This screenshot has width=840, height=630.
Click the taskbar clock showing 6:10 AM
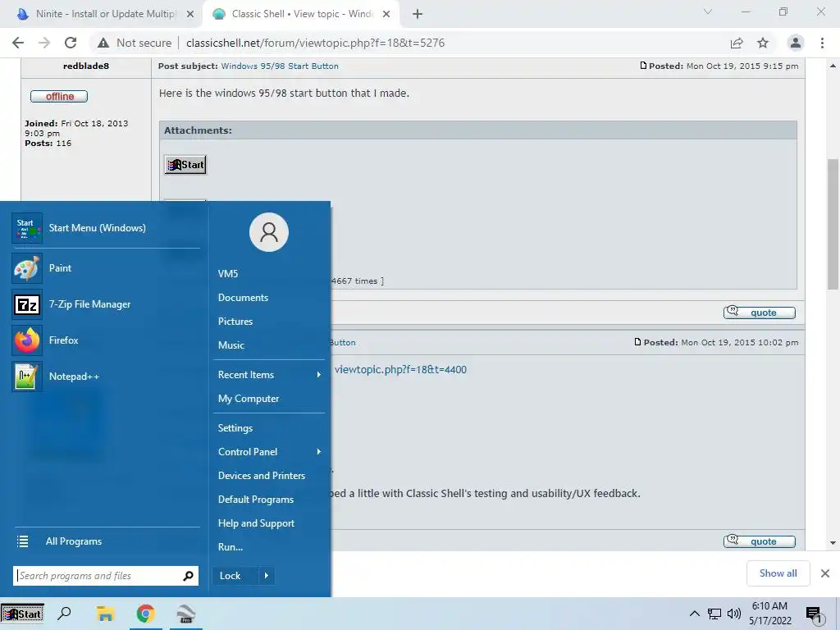click(769, 614)
